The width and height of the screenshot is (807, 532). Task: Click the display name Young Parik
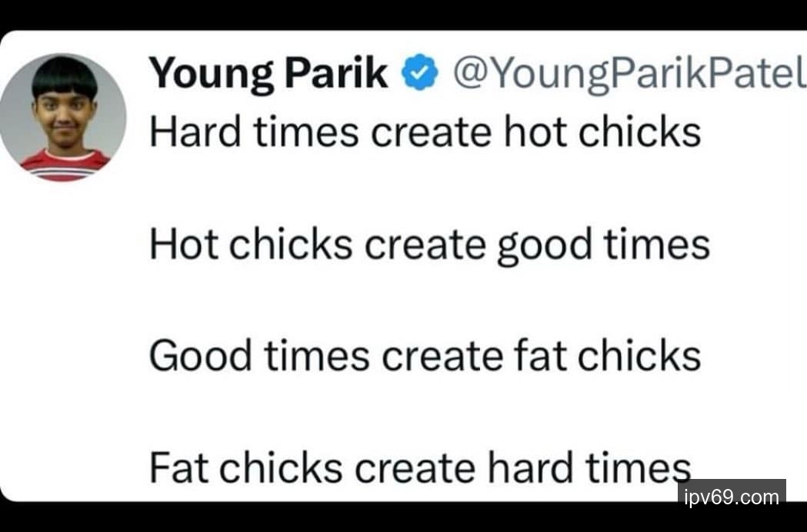point(268,75)
